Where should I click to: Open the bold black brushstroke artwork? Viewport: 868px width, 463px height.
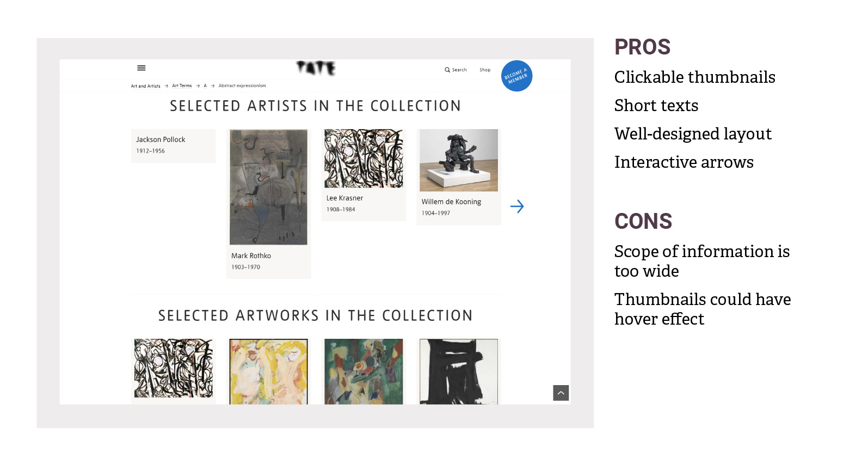pos(459,371)
